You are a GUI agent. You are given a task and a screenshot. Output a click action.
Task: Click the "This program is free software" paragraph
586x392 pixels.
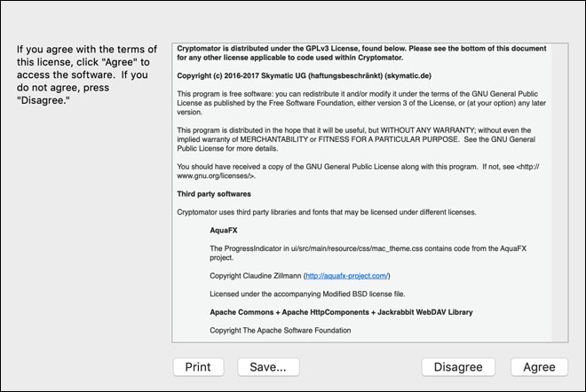pos(361,103)
